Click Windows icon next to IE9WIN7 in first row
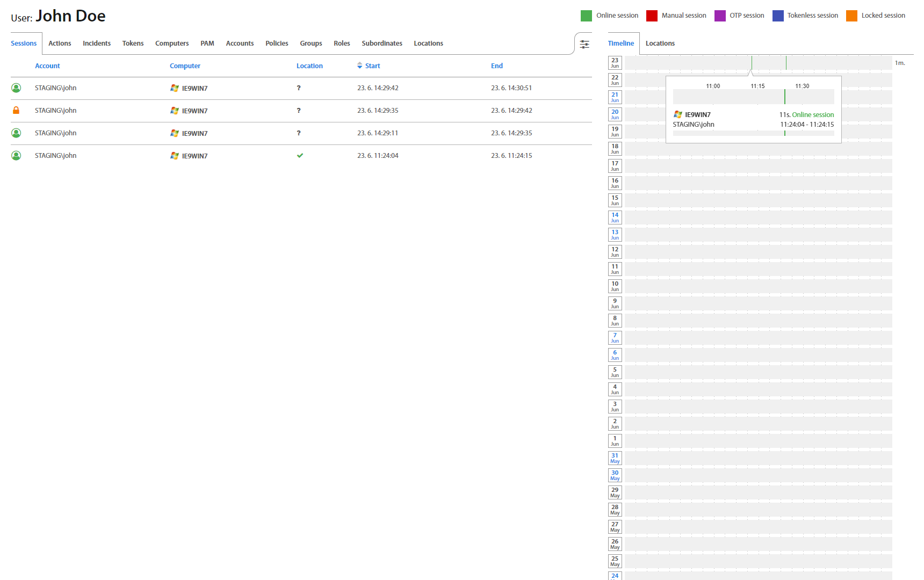The width and height of the screenshot is (924, 580). (175, 88)
